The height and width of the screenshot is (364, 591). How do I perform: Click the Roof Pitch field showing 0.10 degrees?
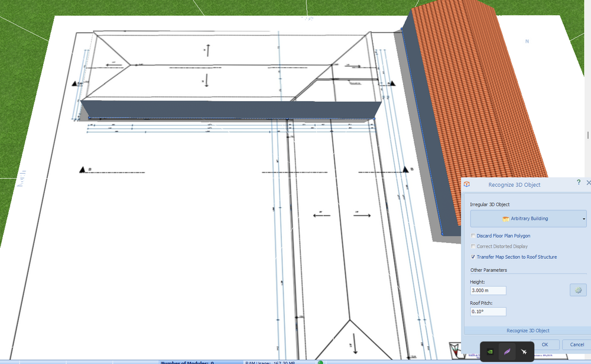[x=488, y=311]
